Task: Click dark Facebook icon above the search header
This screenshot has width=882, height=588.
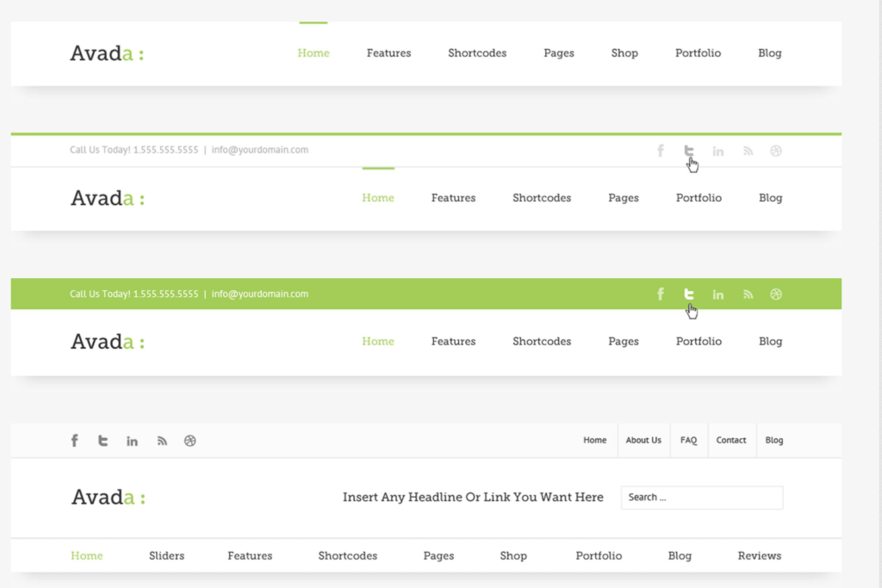Action: (x=74, y=441)
